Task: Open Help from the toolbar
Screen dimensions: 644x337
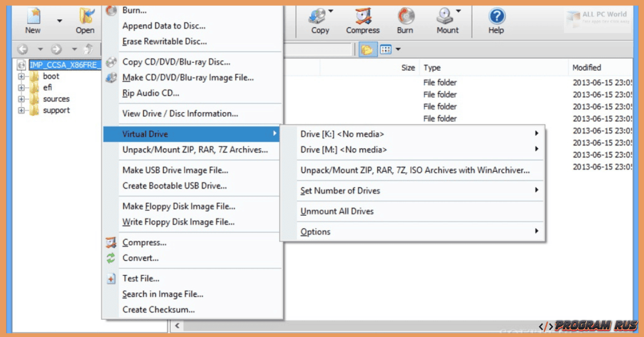Action: [496, 20]
